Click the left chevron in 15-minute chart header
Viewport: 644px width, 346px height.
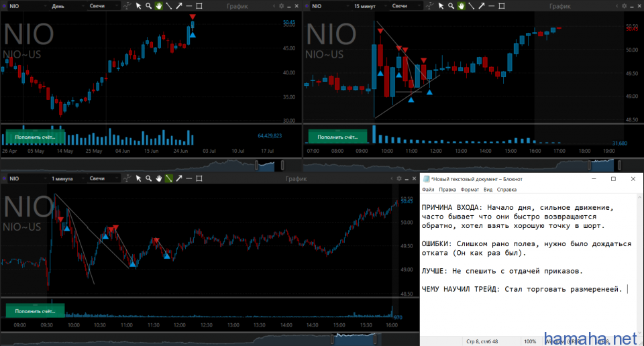618,6
